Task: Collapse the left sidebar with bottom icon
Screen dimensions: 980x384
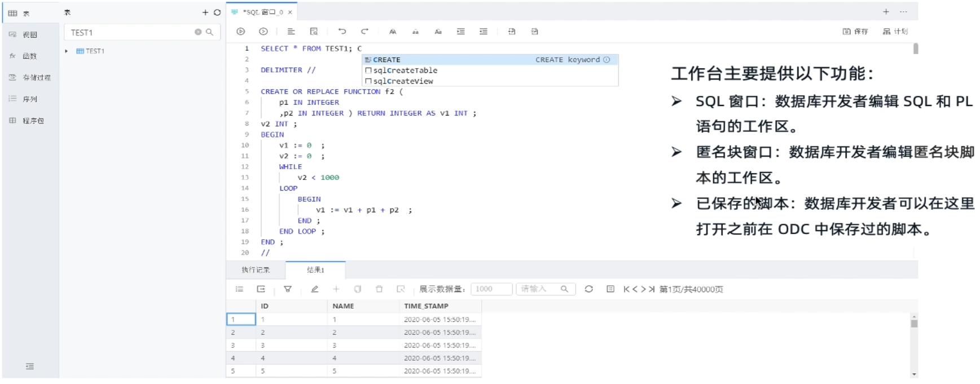Action: [x=30, y=367]
